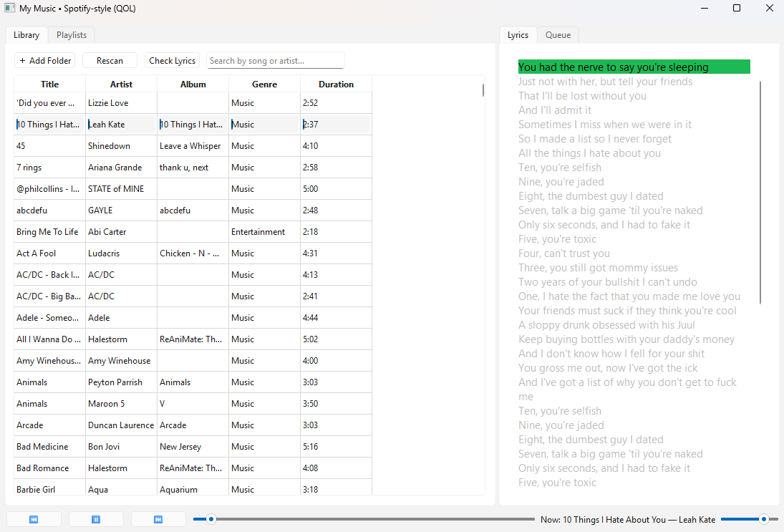Show the Lyrics tab

click(518, 35)
